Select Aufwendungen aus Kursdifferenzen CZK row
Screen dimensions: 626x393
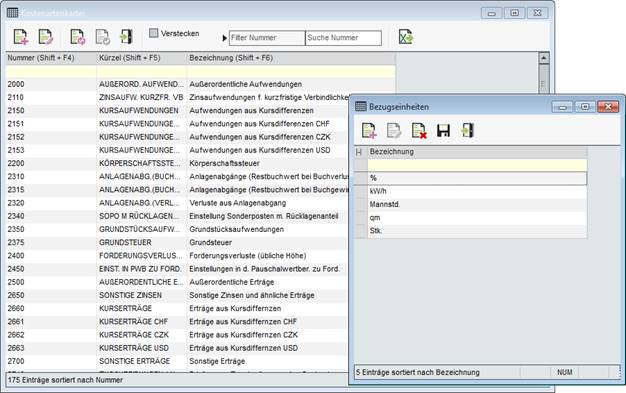point(177,137)
